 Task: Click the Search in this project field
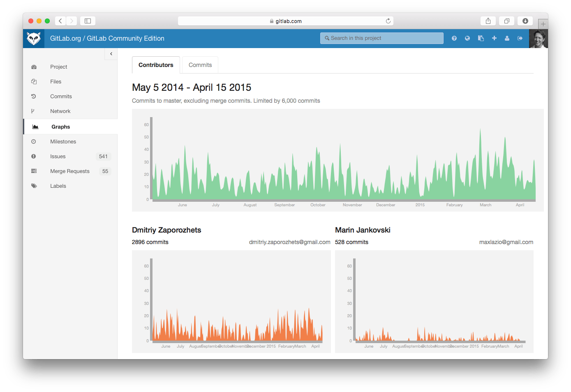click(381, 38)
